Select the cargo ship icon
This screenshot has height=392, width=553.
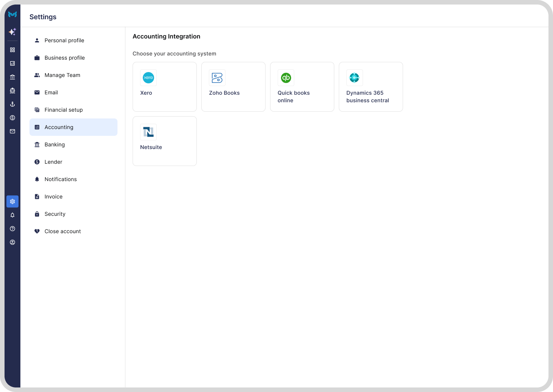point(12,90)
